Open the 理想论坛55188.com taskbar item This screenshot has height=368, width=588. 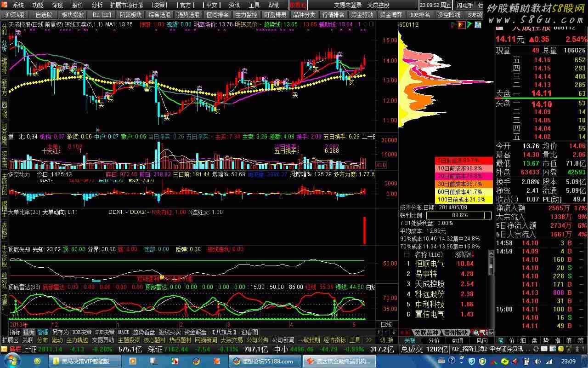[264, 362]
